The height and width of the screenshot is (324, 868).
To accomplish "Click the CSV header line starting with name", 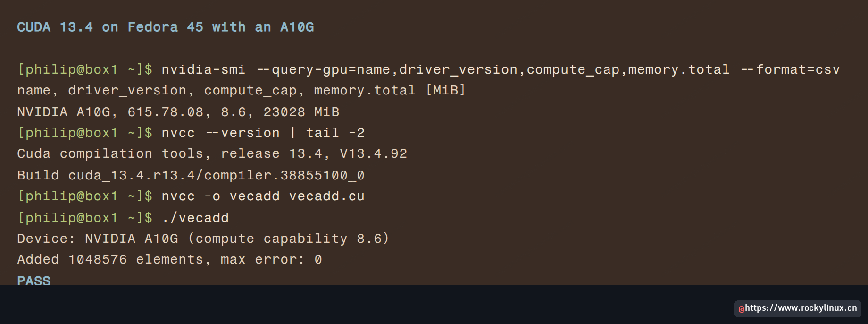I will pos(242,90).
